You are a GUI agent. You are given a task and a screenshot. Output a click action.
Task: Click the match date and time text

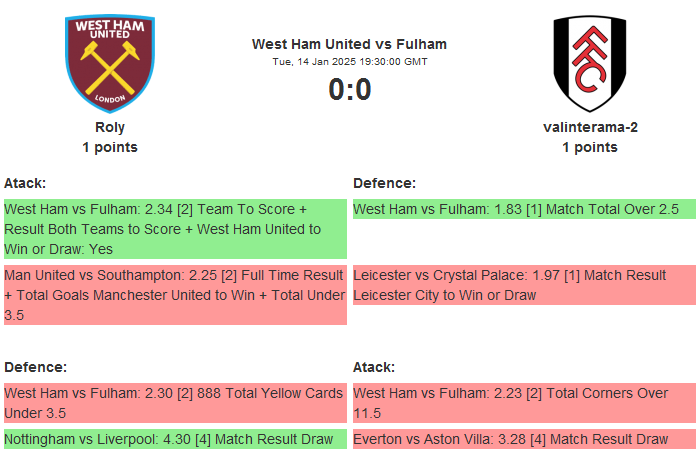(x=349, y=62)
